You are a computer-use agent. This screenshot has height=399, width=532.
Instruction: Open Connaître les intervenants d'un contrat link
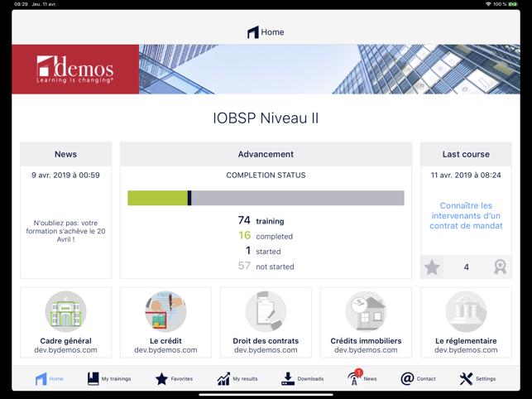click(x=466, y=215)
